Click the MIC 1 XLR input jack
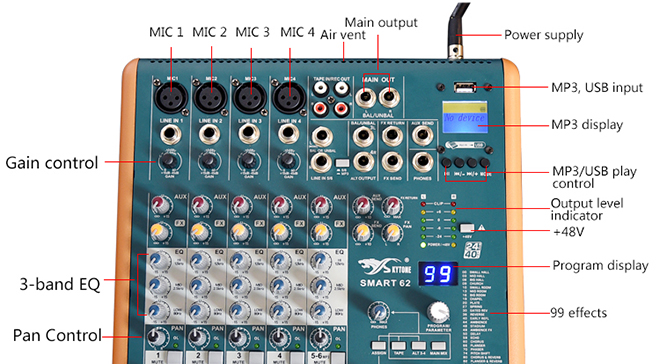The width and height of the screenshot is (660, 364). 170,97
